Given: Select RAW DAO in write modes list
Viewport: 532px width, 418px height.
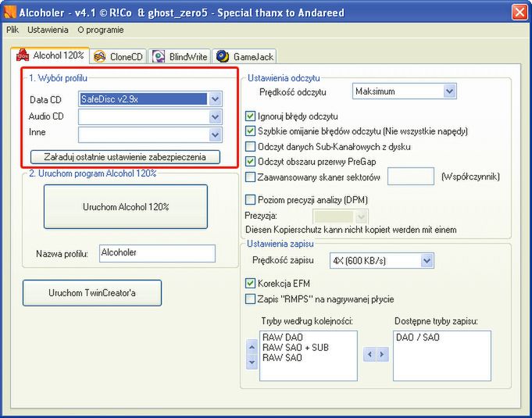Looking at the screenshot, I should point(282,338).
